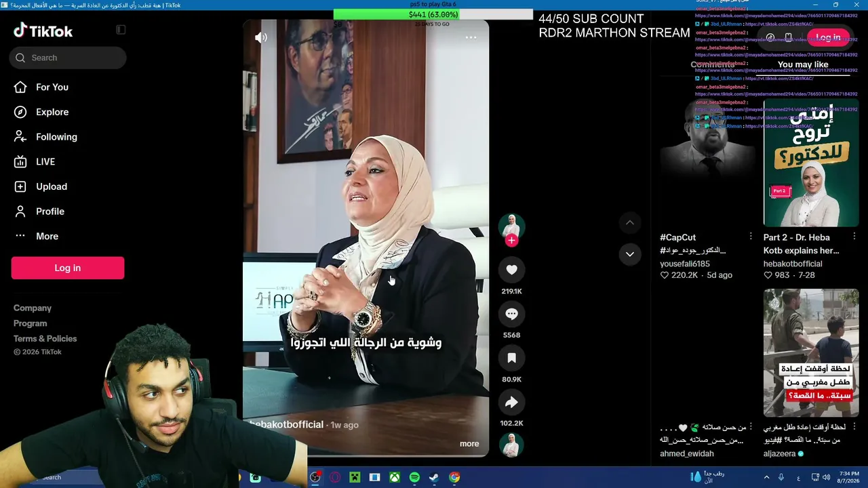Image resolution: width=868 pixels, height=488 pixels.
Task: Open hebakotbofficial link under Part 2 card
Action: click(793, 264)
